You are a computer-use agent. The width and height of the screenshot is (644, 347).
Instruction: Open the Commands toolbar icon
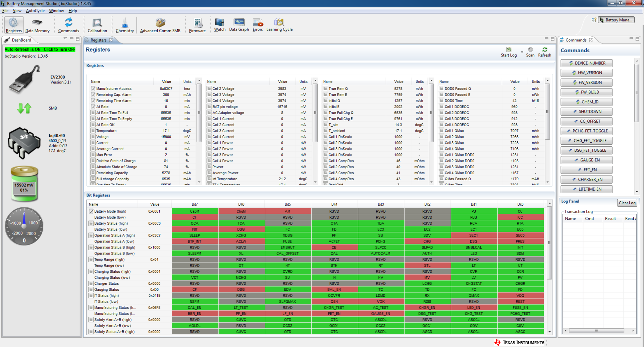click(68, 25)
